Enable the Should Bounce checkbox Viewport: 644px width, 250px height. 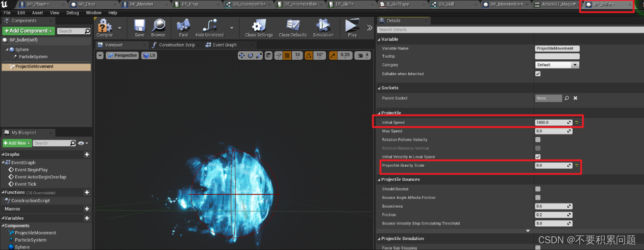click(x=538, y=189)
